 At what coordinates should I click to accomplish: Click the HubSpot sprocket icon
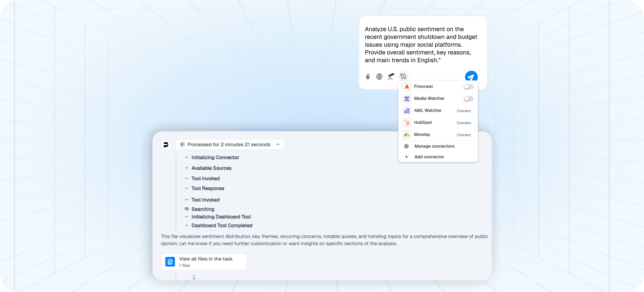pyautogui.click(x=407, y=123)
